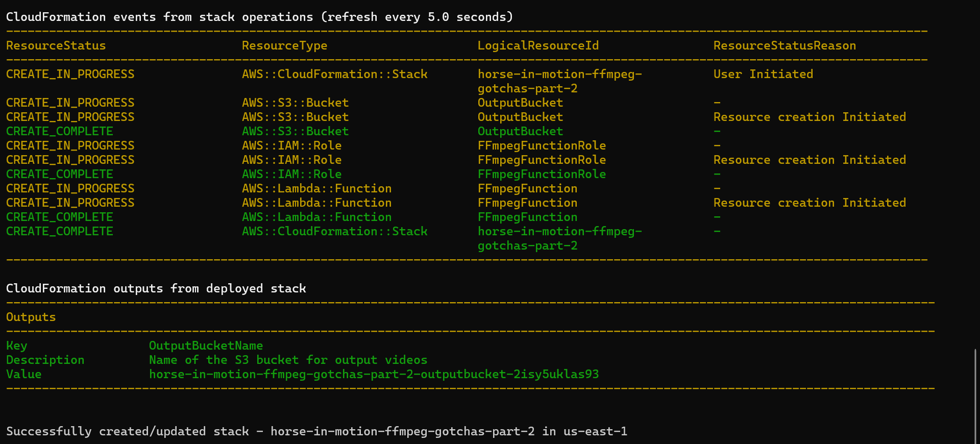Click CREATE_COMPLETE in the AWS::CloudFormation::Stack row
Image resolution: width=980 pixels, height=444 pixels.
60,232
